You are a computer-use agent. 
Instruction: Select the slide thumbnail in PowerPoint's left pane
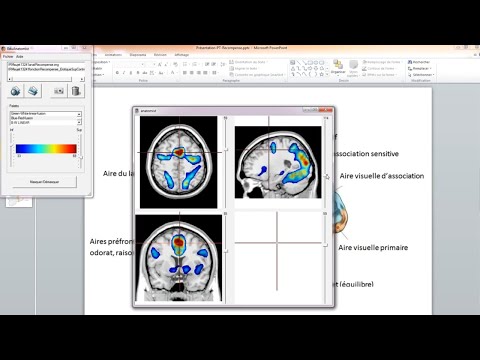coord(19,201)
